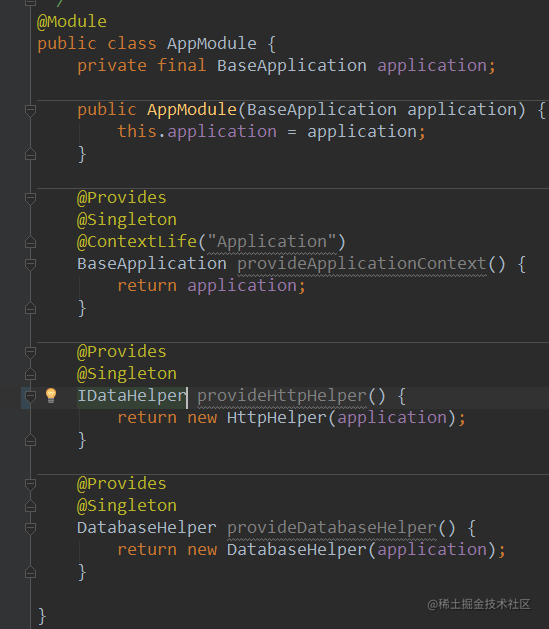Click the 'final' keyword

[x=182, y=65]
